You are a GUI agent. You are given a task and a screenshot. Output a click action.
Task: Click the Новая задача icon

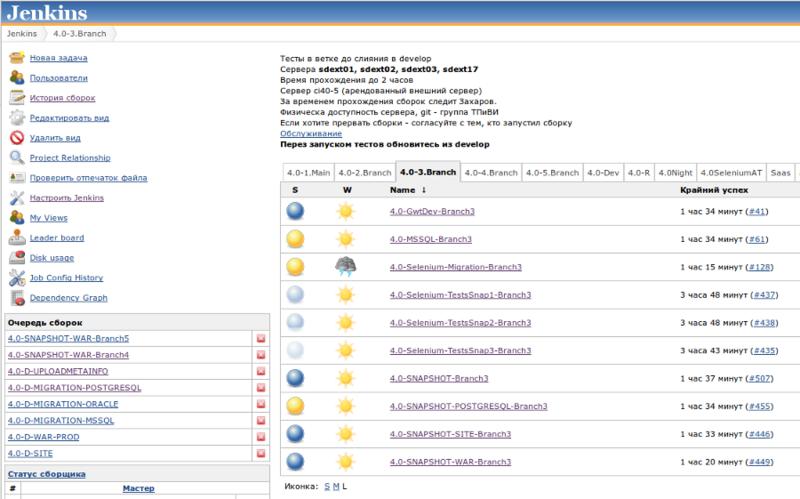(17, 58)
